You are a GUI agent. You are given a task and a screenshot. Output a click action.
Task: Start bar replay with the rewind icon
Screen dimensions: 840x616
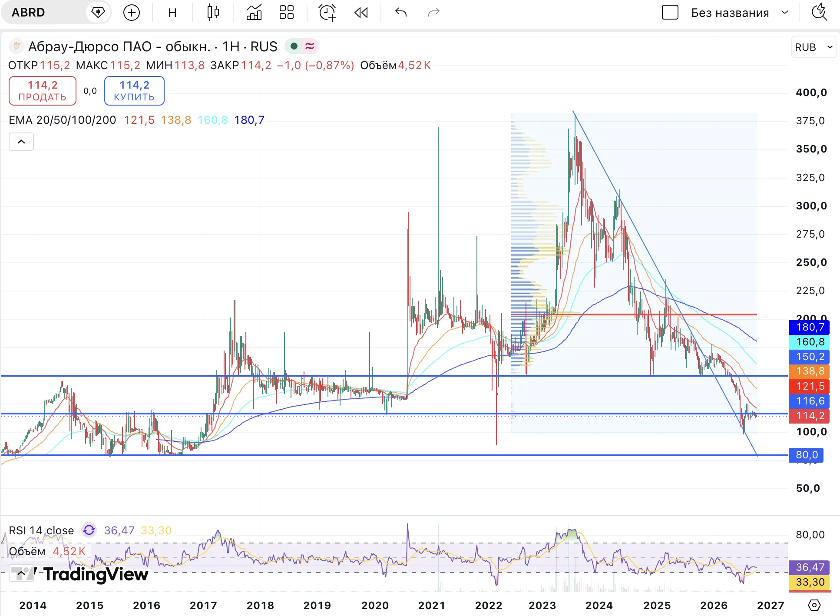pos(361,13)
